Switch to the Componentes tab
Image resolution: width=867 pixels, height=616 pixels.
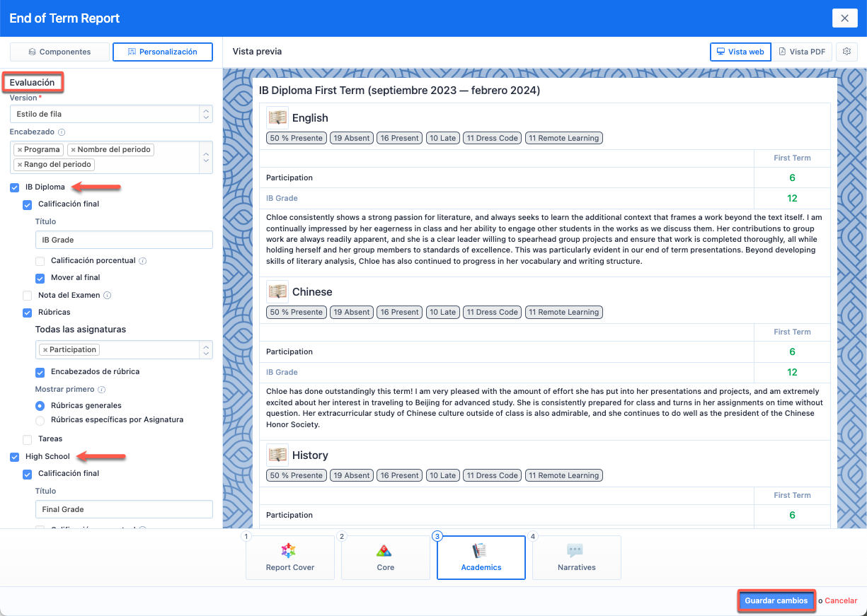tap(59, 52)
